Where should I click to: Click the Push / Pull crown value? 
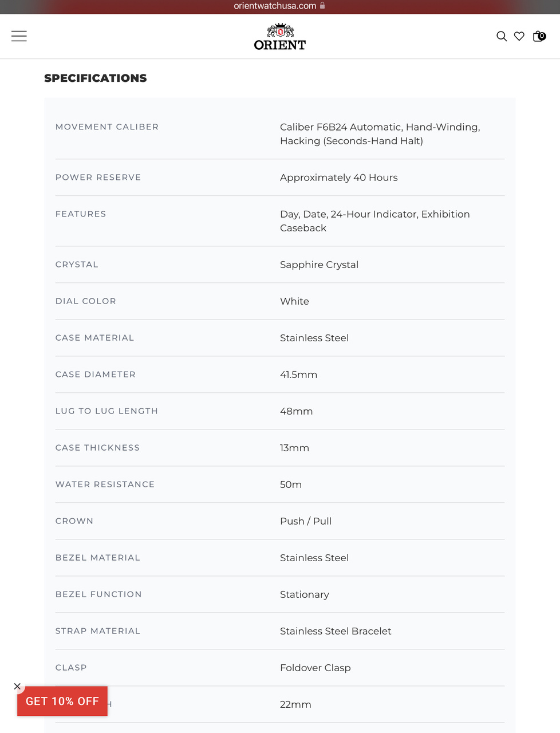coord(306,521)
